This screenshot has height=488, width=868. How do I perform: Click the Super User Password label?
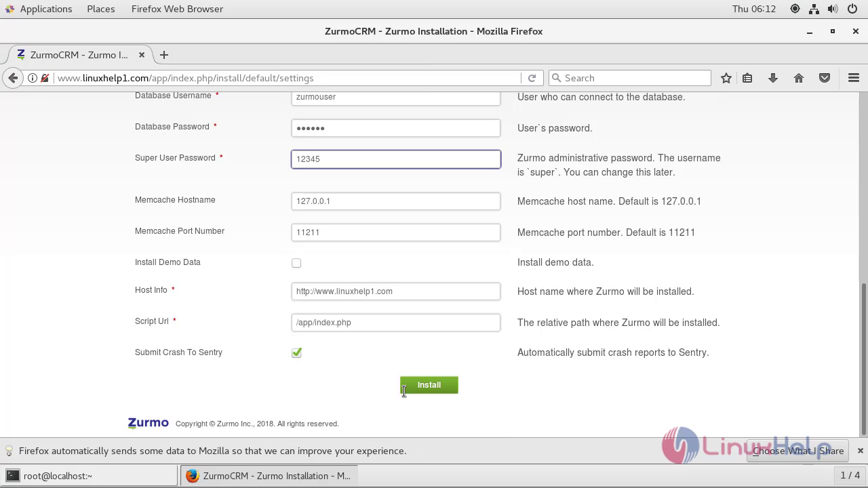(x=175, y=158)
